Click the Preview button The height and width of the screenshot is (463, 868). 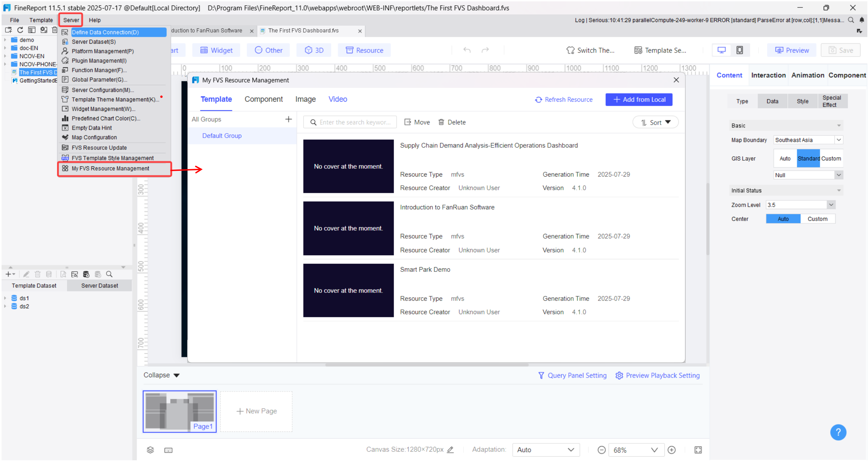[x=792, y=50]
